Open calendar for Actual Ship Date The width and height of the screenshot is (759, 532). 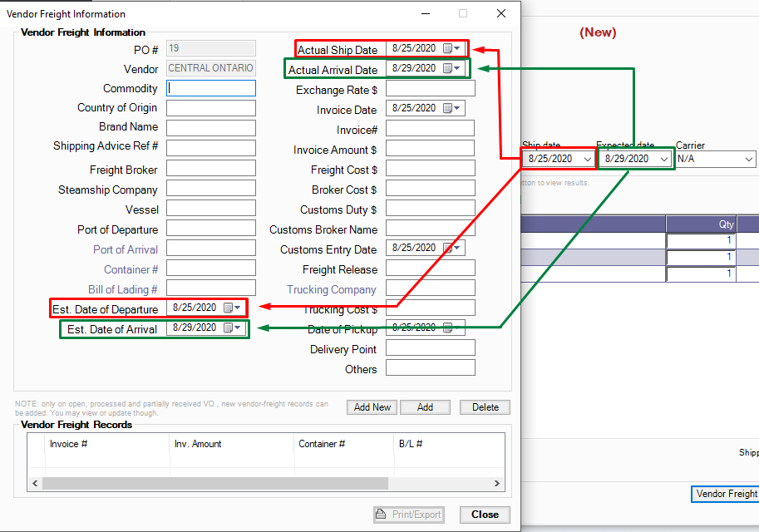pos(451,49)
